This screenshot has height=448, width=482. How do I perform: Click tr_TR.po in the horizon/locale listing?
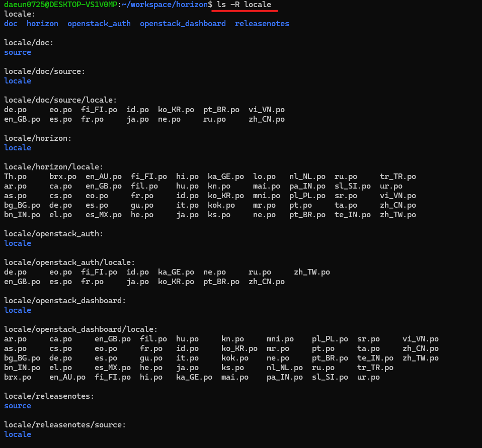(x=398, y=176)
